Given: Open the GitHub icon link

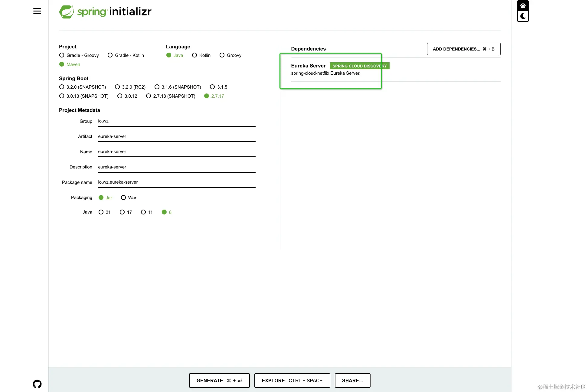Looking at the screenshot, I should click(37, 384).
